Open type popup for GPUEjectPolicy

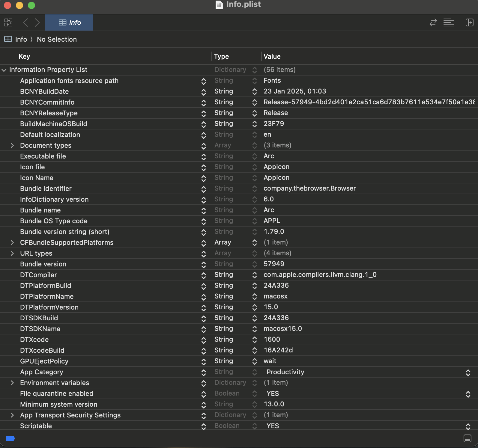255,361
